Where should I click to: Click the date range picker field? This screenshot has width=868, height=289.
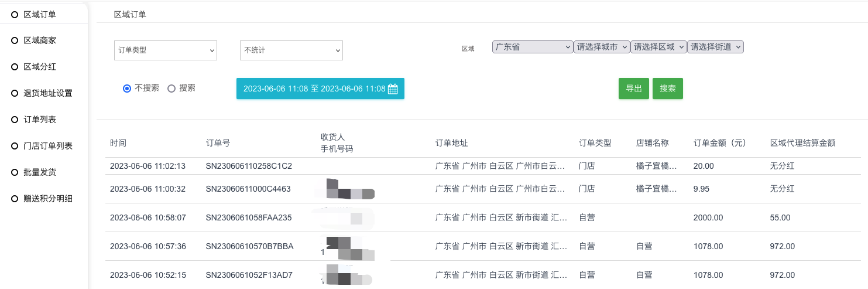tap(314, 89)
